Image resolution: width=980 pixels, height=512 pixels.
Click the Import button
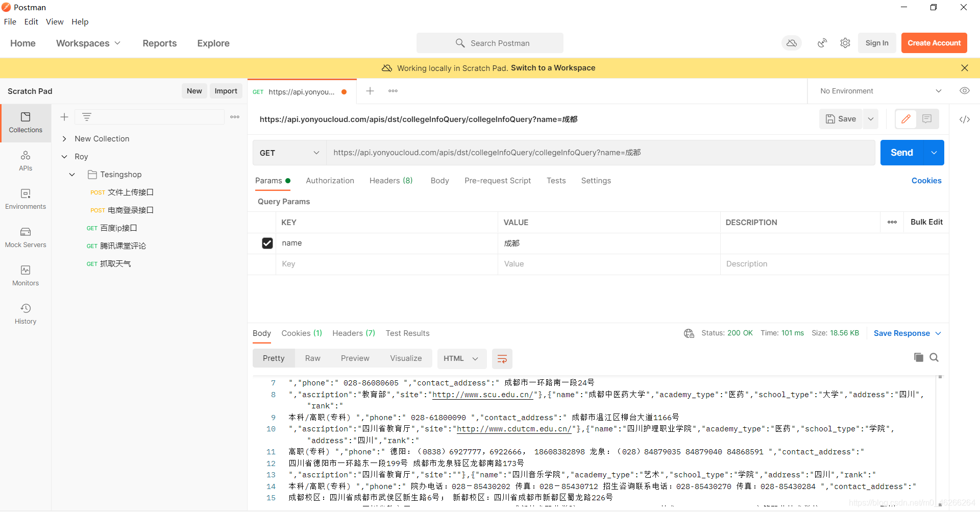226,91
